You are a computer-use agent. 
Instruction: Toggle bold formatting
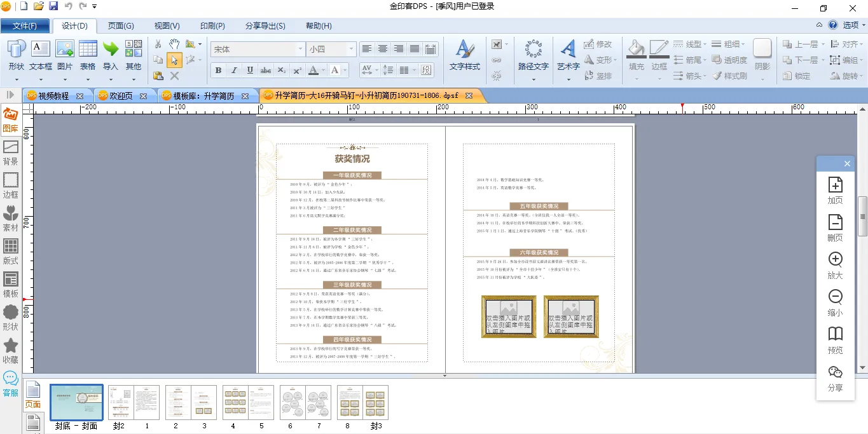click(218, 71)
